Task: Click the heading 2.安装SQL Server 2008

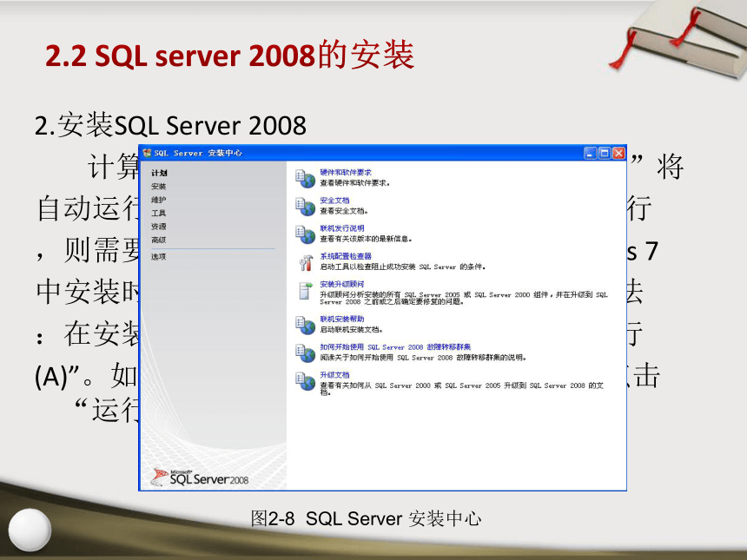Action: pos(170,126)
